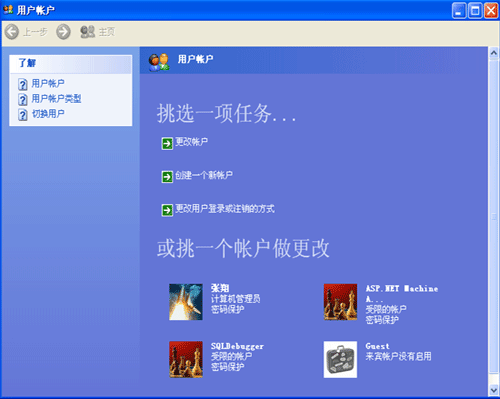
Task: Open the 用户帐户 help topic link
Action: point(48,83)
